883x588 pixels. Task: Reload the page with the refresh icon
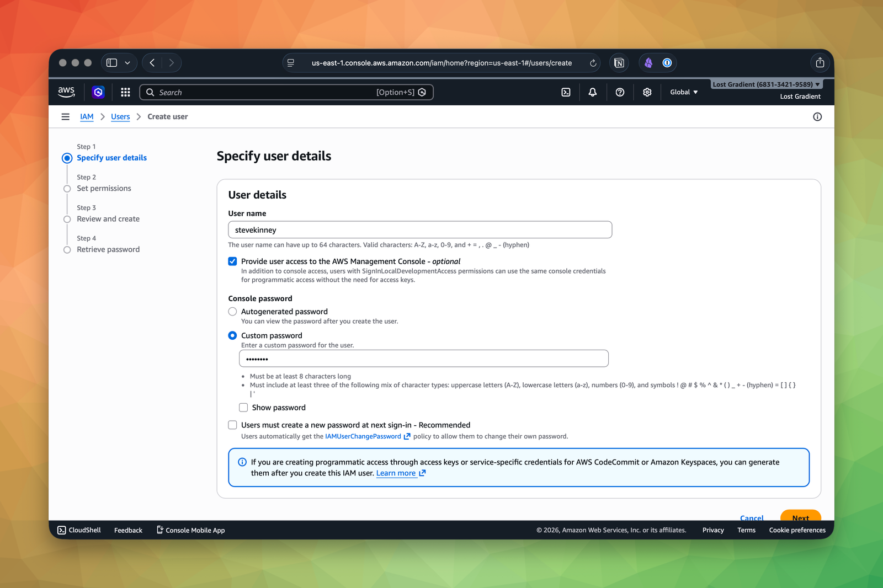tap(593, 63)
